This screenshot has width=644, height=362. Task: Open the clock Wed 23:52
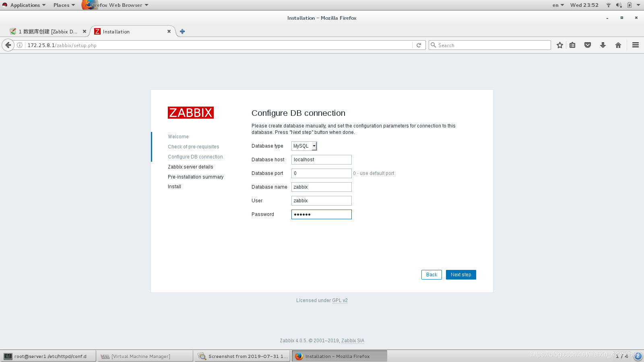click(x=584, y=5)
